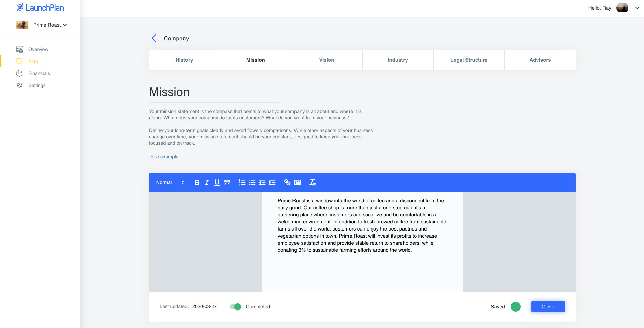Image resolution: width=644 pixels, height=328 pixels.
Task: Click inside the mission statement text editor
Action: click(362, 242)
